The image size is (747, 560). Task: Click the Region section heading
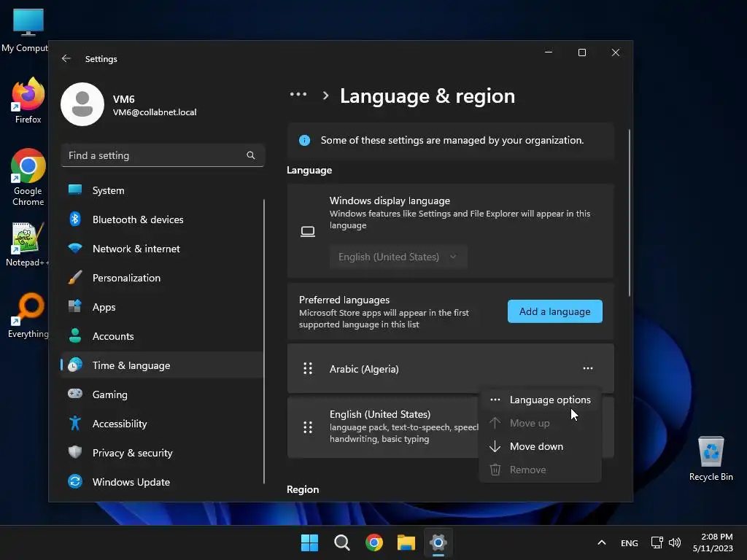coord(303,489)
